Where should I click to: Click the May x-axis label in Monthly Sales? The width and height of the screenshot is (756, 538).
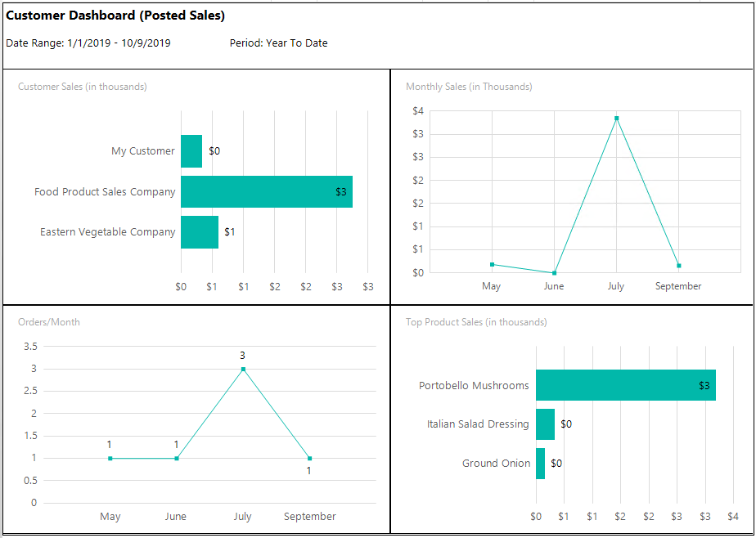click(491, 286)
